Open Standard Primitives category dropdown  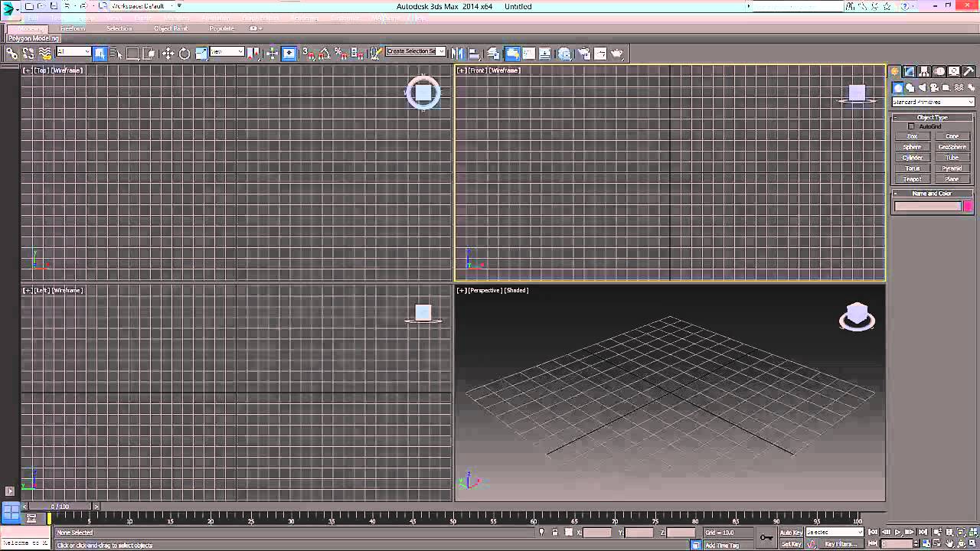[x=933, y=102]
